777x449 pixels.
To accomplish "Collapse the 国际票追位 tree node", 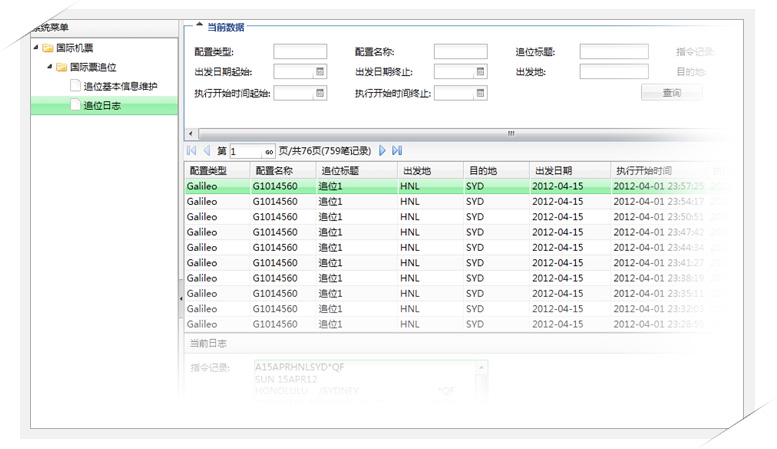I will (50, 66).
